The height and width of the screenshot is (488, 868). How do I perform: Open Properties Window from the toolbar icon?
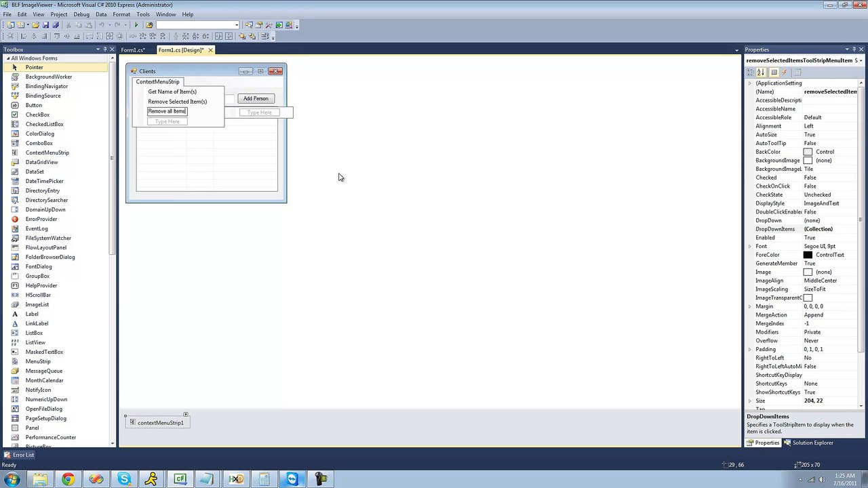pos(259,25)
